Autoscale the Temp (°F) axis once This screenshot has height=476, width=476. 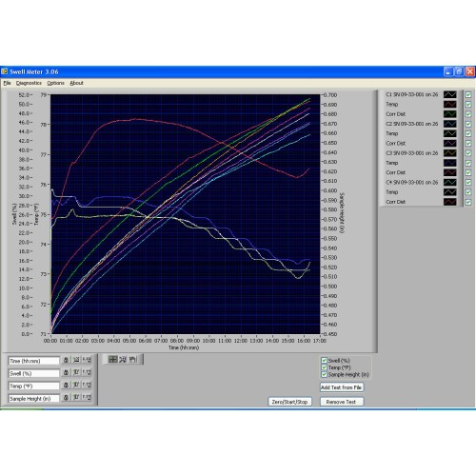pos(76,385)
